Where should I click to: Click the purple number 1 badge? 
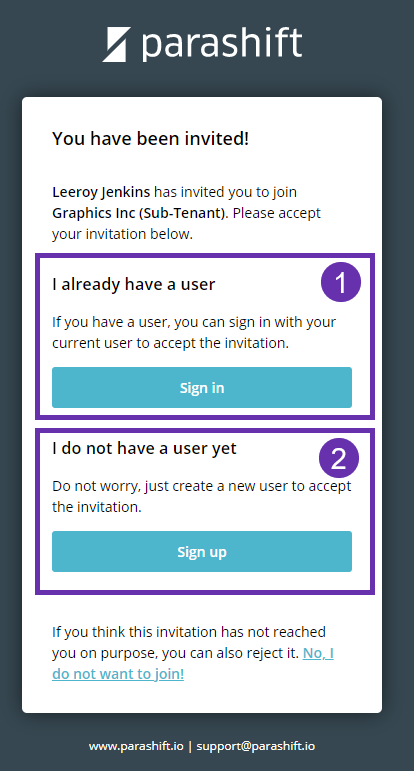click(x=341, y=282)
